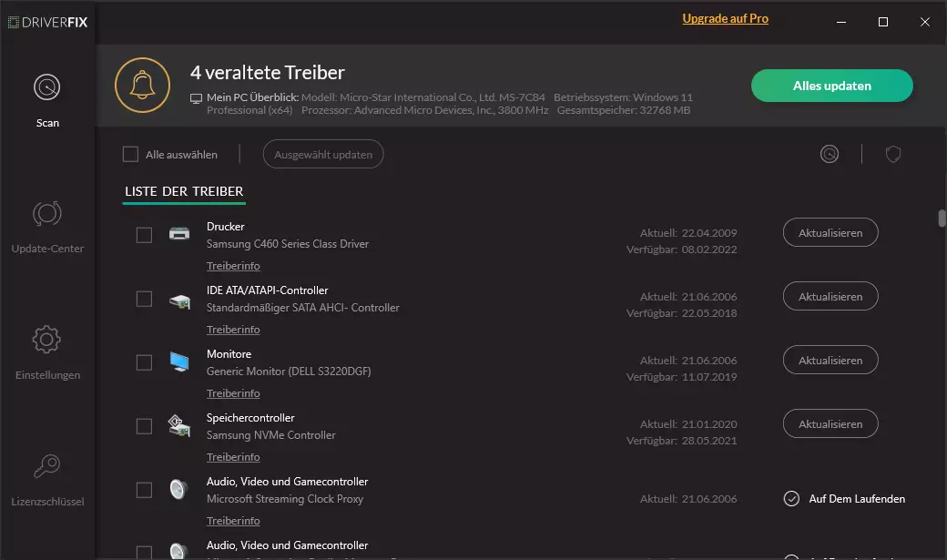Click the 'Generic Monitor (DELL S3220DGF)' text
Viewport: 947px width, 560px height.
click(289, 372)
